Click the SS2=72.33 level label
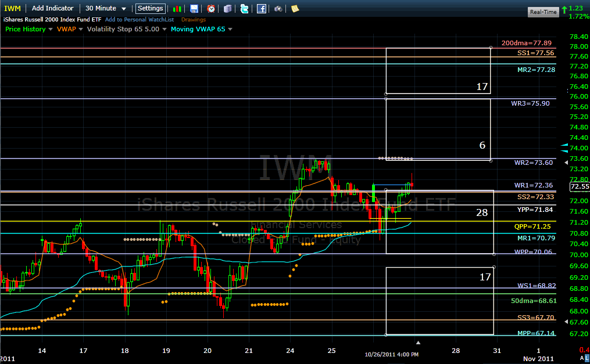The image size is (590, 364). pyautogui.click(x=536, y=197)
